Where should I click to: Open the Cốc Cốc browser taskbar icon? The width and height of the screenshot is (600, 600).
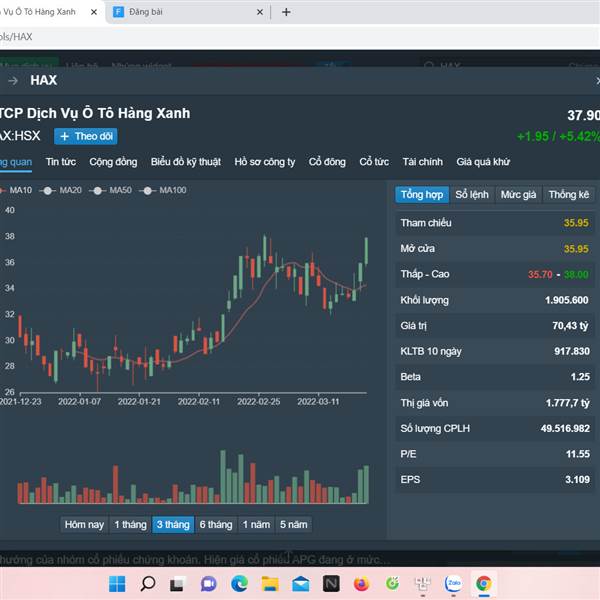coord(392,584)
